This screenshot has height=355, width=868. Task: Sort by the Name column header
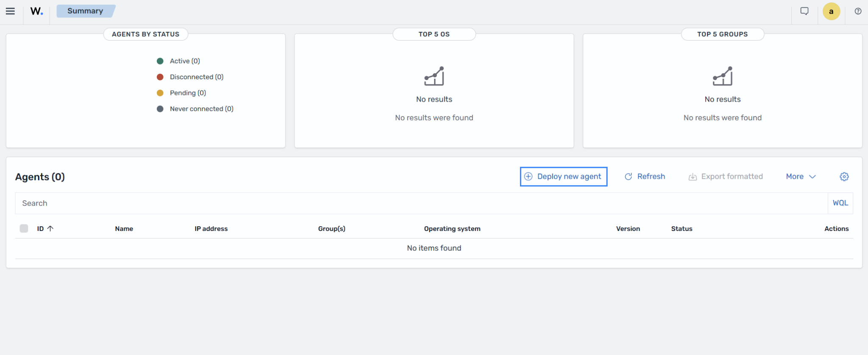tap(124, 229)
